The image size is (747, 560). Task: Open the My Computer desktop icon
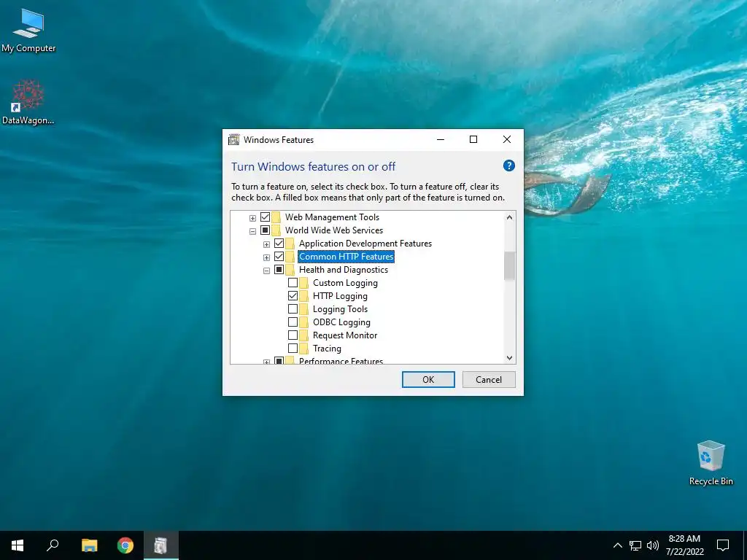point(28,31)
